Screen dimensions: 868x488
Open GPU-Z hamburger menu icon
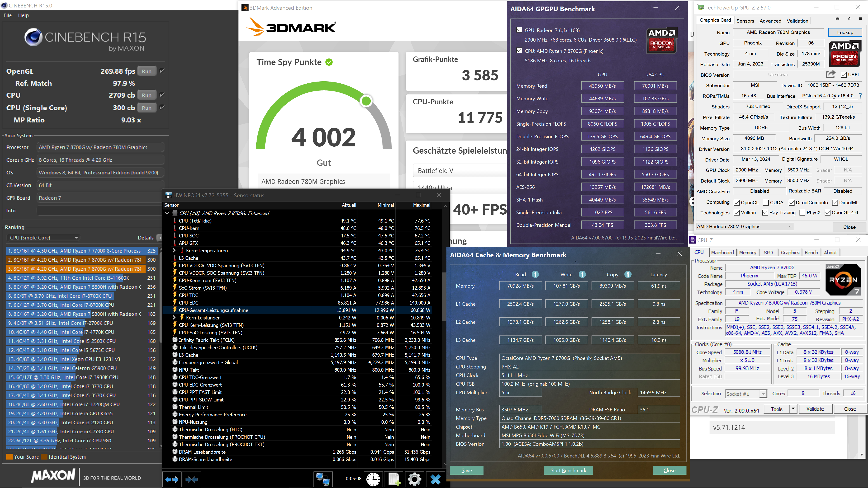860,19
